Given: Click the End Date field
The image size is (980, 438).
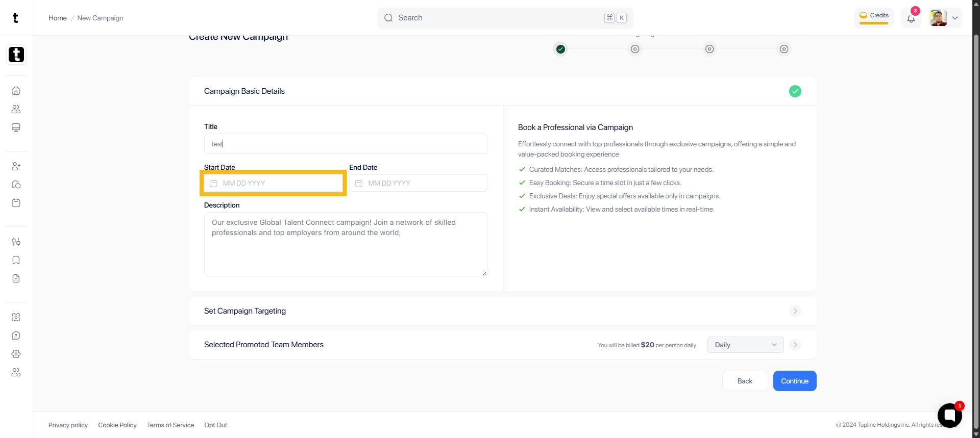Looking at the screenshot, I should coord(418,183).
